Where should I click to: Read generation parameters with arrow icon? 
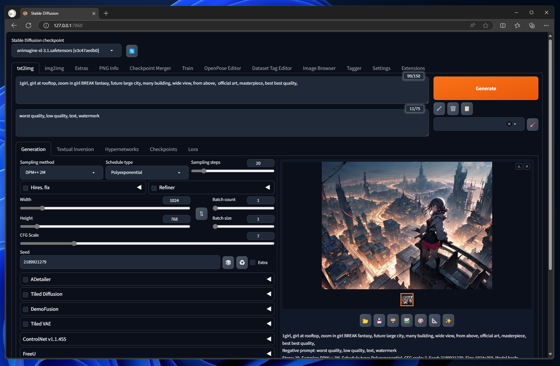click(439, 109)
